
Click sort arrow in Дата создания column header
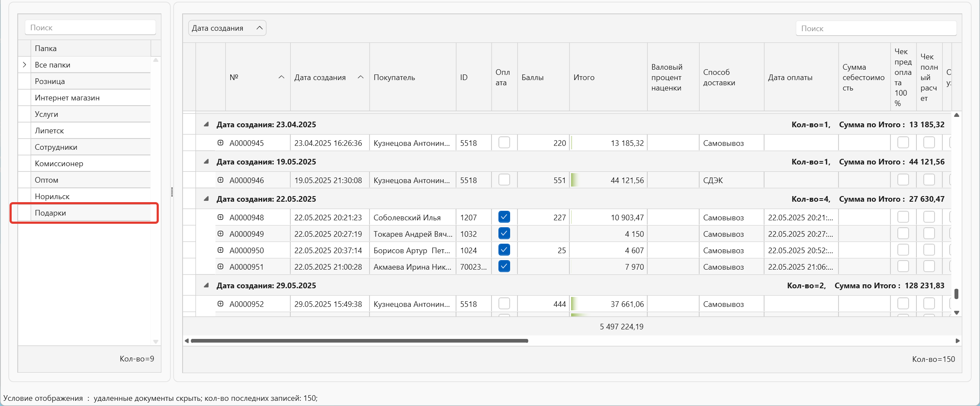point(360,77)
